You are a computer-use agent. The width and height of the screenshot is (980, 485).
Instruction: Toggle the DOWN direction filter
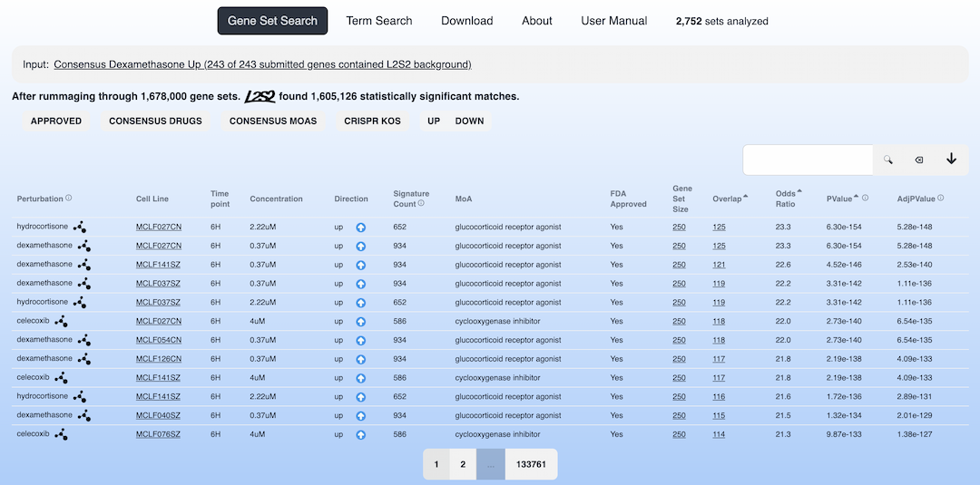pos(469,121)
